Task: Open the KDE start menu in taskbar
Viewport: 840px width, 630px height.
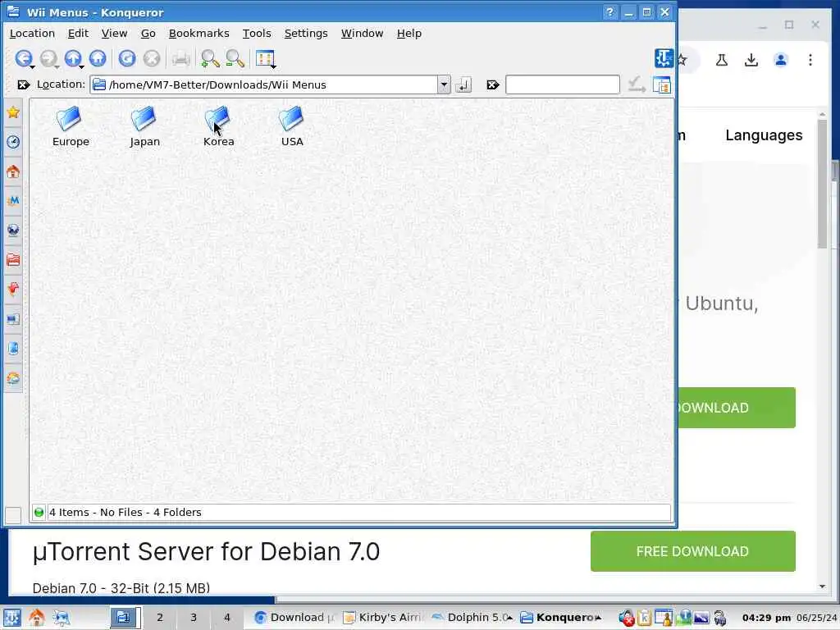Action: pos(12,618)
